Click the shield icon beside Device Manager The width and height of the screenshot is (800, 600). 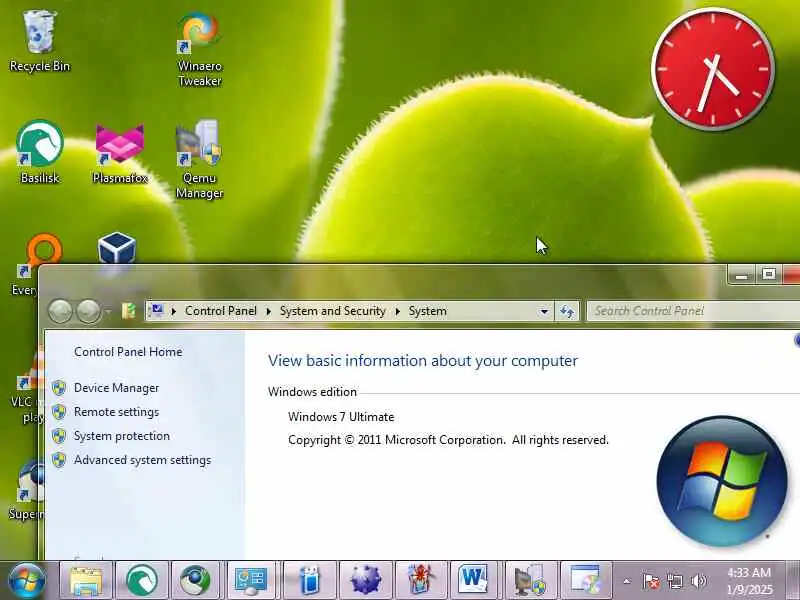click(59, 388)
